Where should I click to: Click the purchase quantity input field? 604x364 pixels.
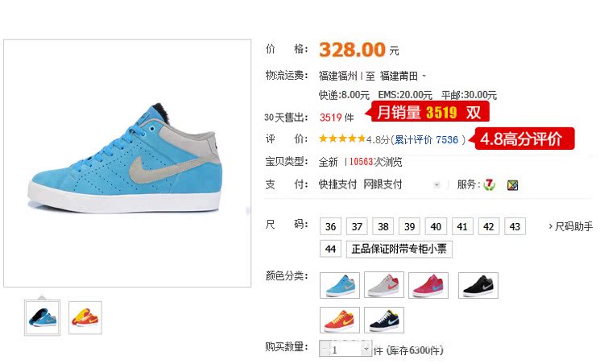(345, 349)
